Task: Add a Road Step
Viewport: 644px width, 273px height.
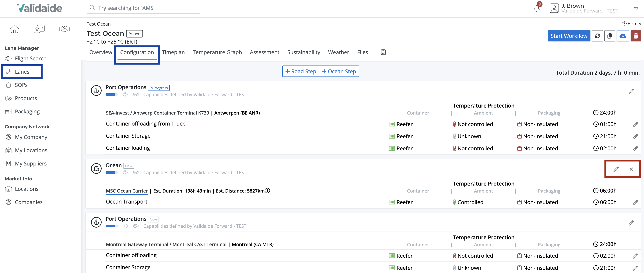Action: pos(301,71)
